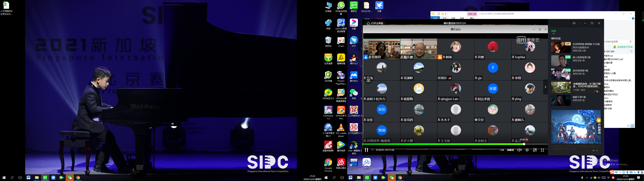Open player settings hexagon icon

(527, 150)
